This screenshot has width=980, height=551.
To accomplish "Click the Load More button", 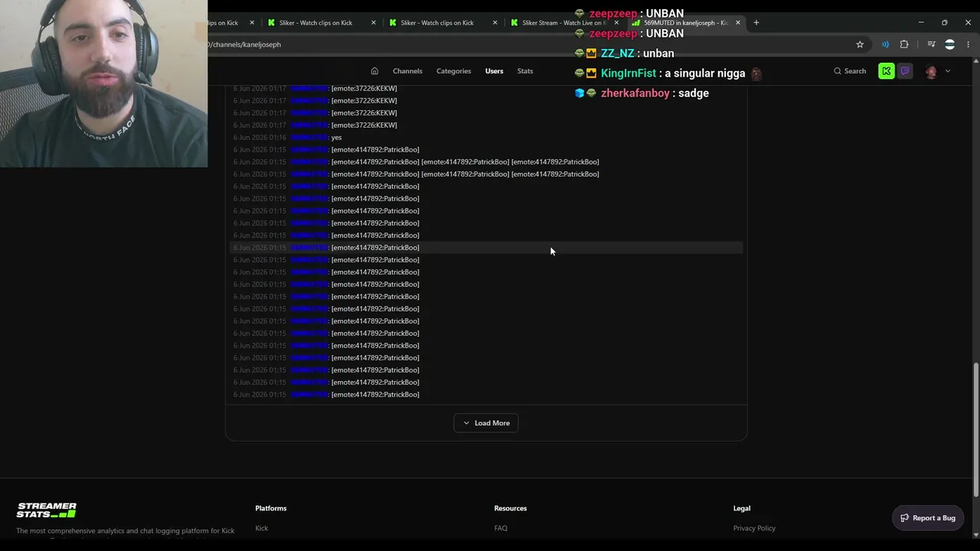I will click(x=486, y=423).
